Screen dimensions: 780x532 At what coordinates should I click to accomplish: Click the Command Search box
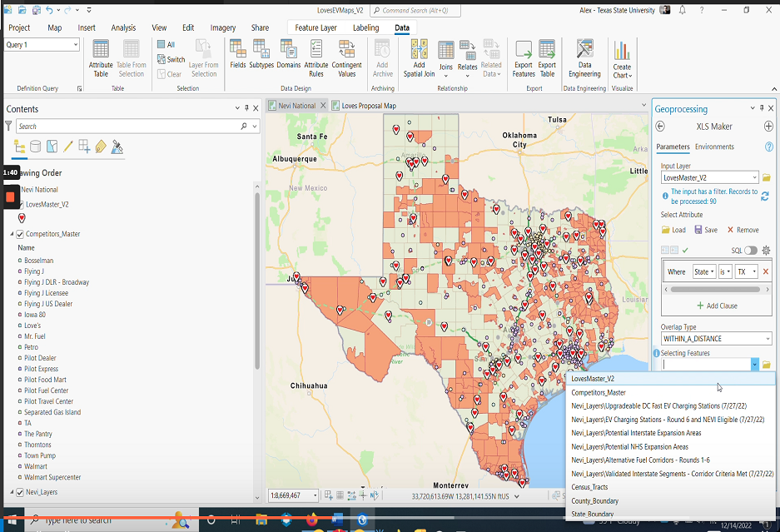point(415,11)
